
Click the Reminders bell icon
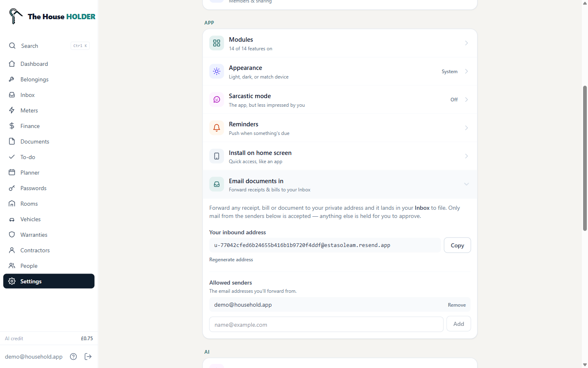[x=217, y=128]
